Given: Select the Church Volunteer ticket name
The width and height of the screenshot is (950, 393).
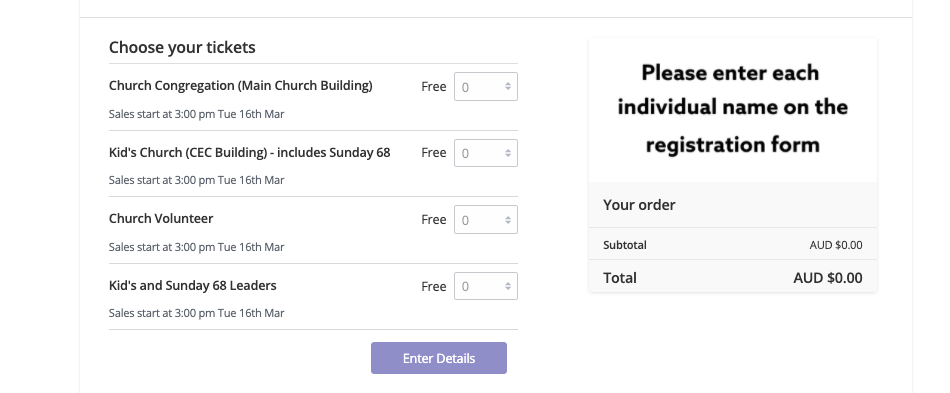Looking at the screenshot, I should coord(161,218).
